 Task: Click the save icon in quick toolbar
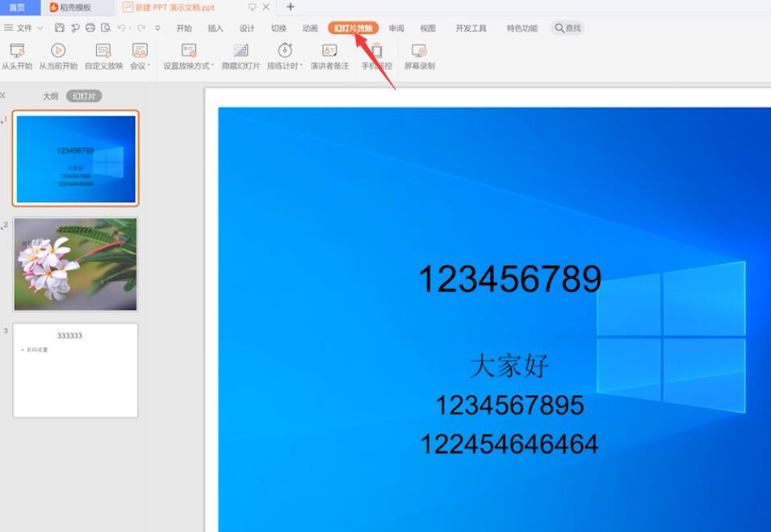tap(60, 28)
